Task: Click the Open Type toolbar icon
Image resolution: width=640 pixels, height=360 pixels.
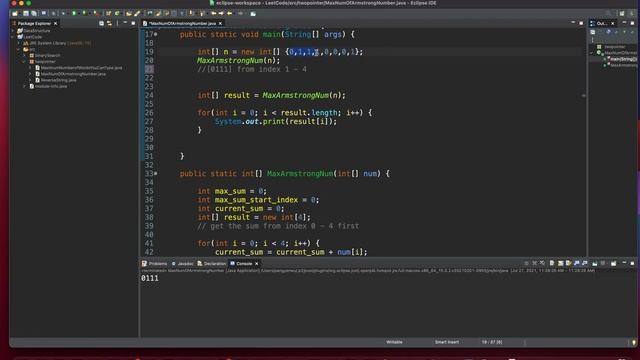Action: click(129, 13)
